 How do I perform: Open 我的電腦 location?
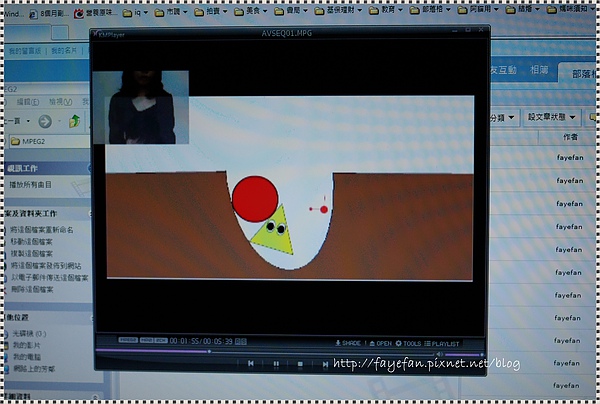pyautogui.click(x=26, y=357)
